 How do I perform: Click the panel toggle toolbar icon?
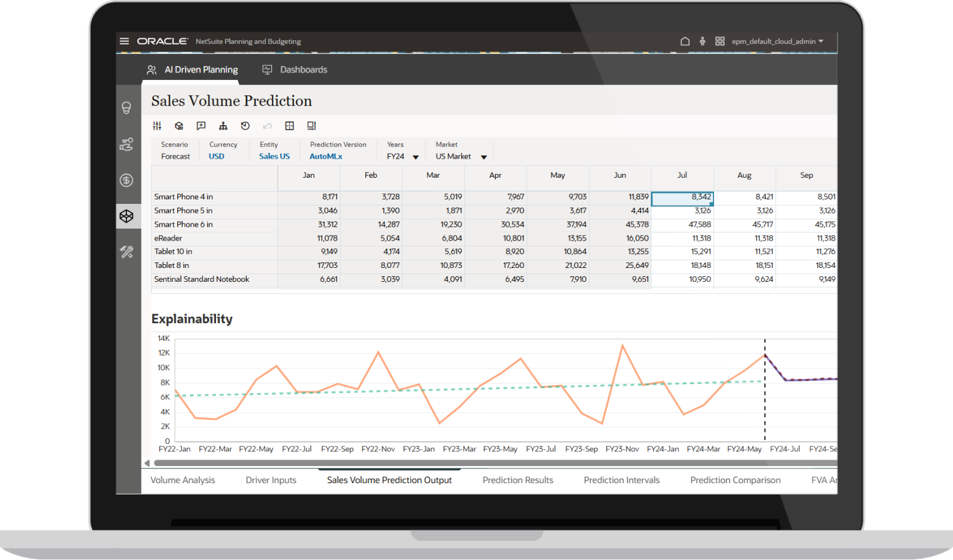[311, 126]
